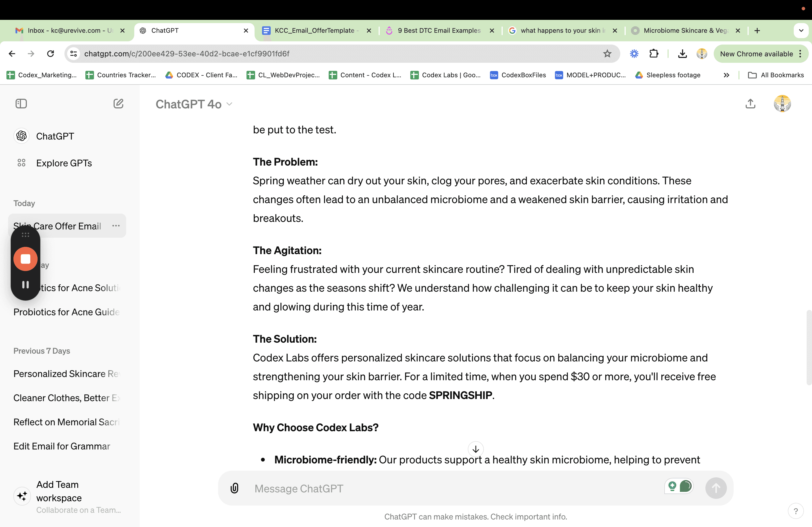The height and width of the screenshot is (527, 812).
Task: Open the Codex_Marketing bookmark
Action: point(42,75)
